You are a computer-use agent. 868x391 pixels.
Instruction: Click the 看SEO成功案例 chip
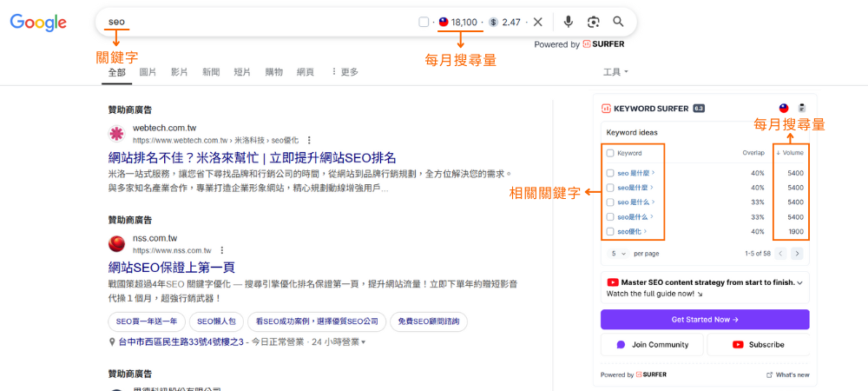pyautogui.click(x=317, y=321)
